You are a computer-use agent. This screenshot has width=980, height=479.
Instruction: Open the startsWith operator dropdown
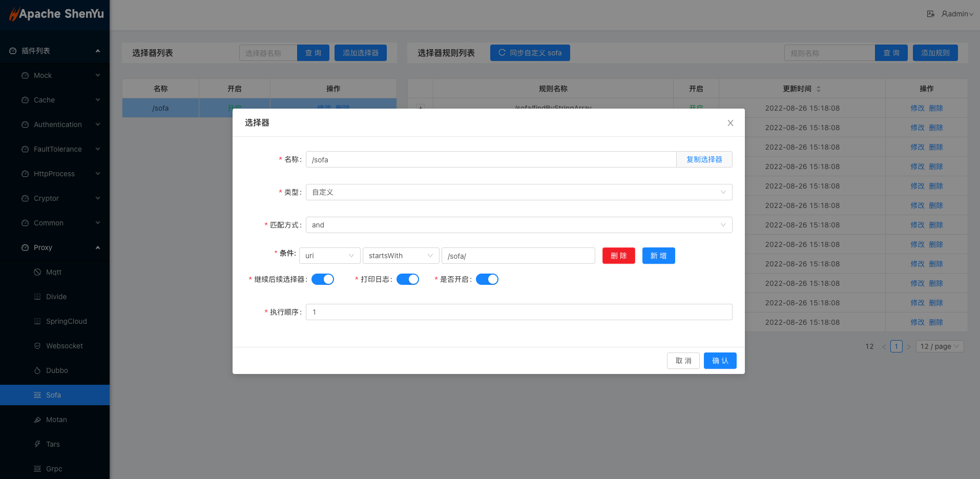401,256
